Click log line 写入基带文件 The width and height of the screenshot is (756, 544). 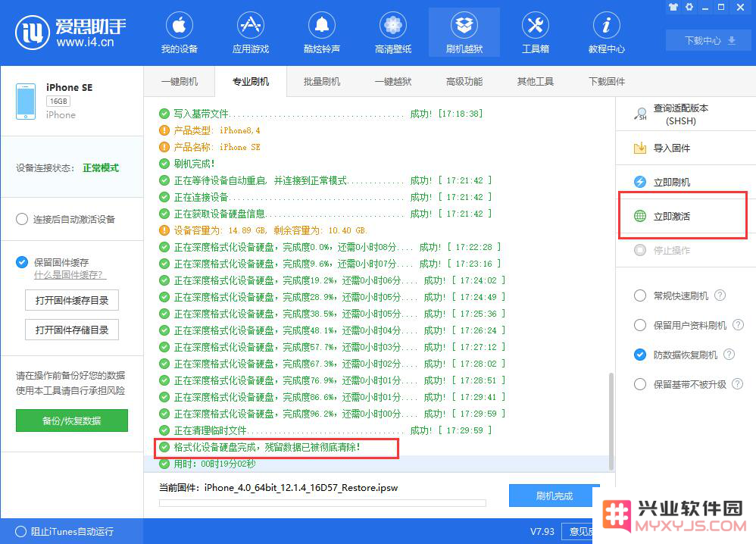[x=320, y=114]
